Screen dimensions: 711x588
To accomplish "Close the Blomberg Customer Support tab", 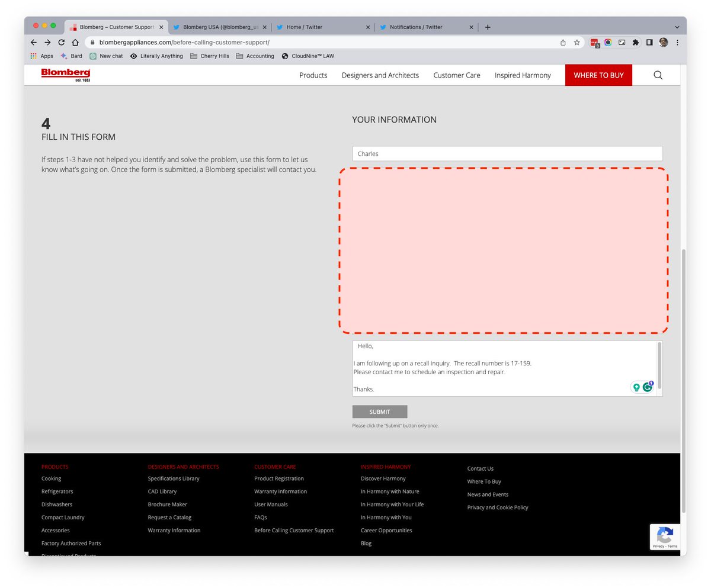I will tap(161, 27).
